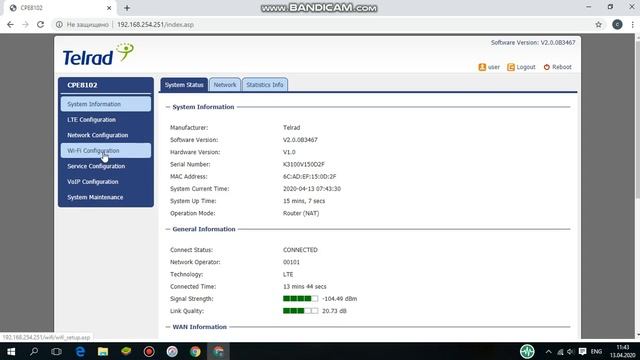Viewport: 640px width, 360px height.
Task: Open the notification center icon
Action: pyautogui.click(x=582, y=352)
